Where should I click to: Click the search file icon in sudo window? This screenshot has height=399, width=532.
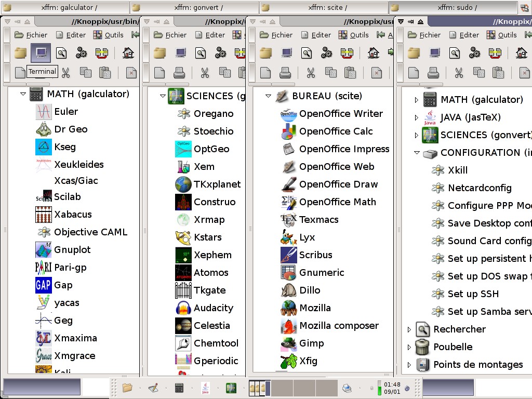pos(455,52)
